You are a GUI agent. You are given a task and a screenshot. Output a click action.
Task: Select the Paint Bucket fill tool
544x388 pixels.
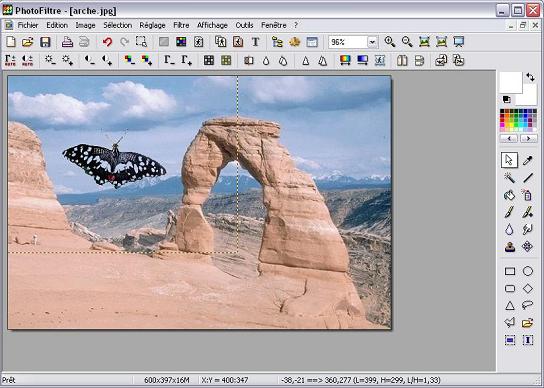click(x=509, y=195)
